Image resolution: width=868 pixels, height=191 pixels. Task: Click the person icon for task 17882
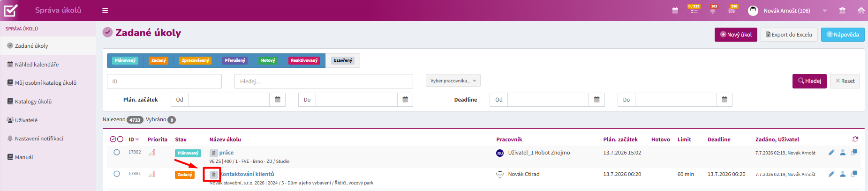pos(843,153)
